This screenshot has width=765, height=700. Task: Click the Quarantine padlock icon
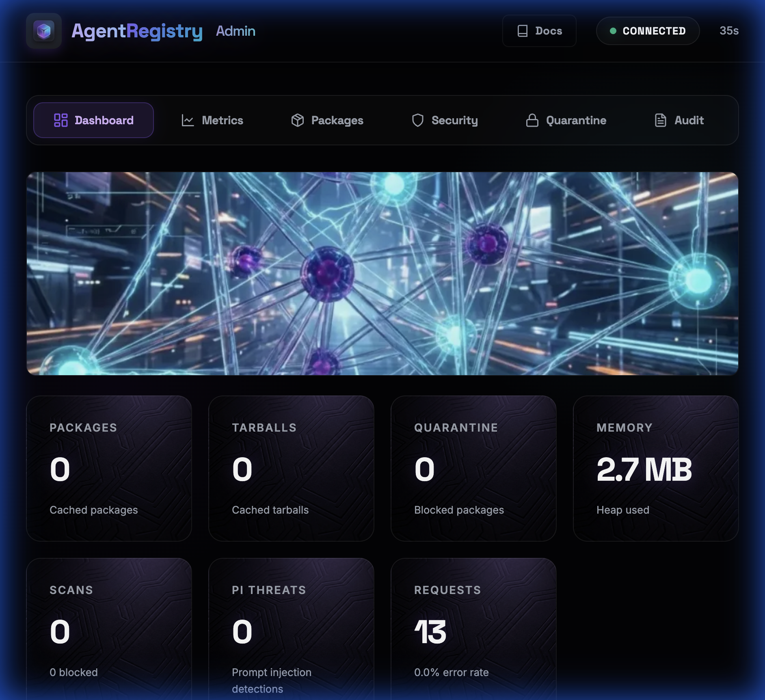point(532,120)
